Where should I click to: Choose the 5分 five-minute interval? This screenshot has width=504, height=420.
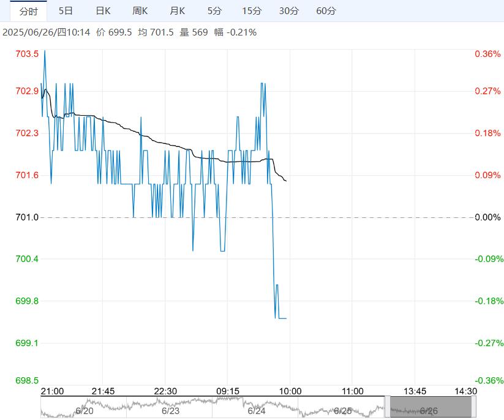[x=215, y=11]
